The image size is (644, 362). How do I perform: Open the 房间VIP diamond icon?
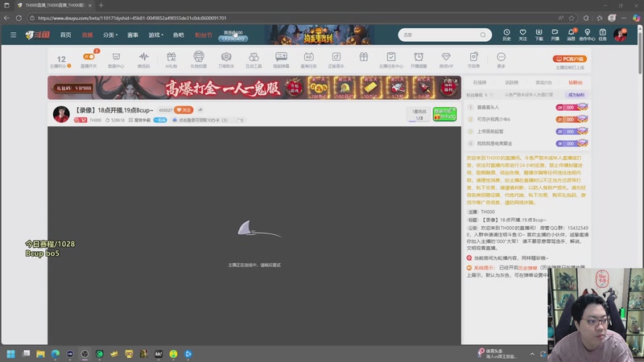pyautogui.click(x=446, y=60)
